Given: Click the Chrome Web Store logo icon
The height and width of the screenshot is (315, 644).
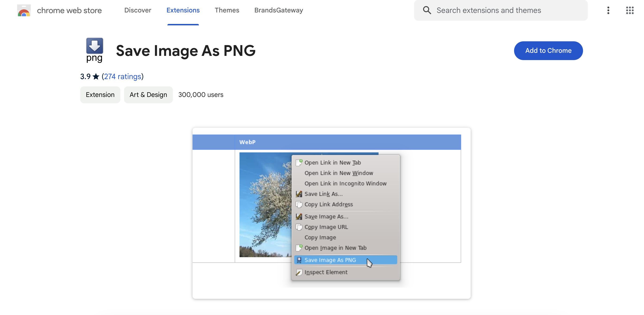Looking at the screenshot, I should tap(24, 10).
